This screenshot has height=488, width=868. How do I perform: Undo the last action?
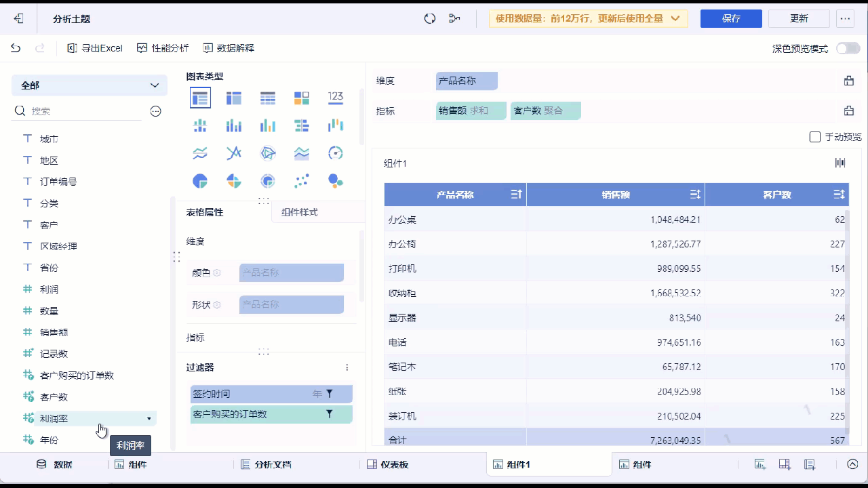pyautogui.click(x=16, y=48)
